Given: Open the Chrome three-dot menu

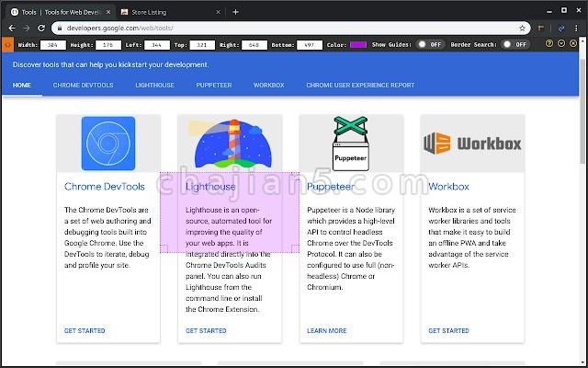Looking at the screenshot, I should tap(576, 29).
